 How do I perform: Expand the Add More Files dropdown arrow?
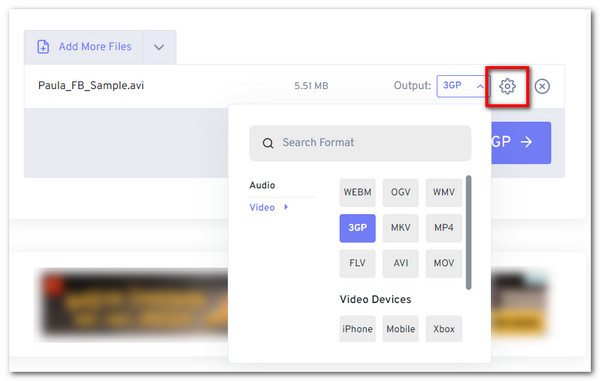tap(159, 47)
